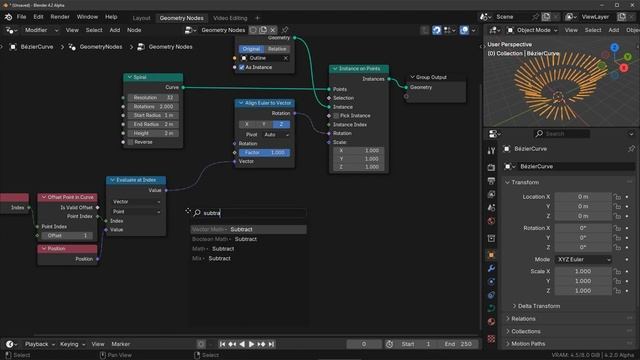
Task: Open the Window menu
Action: [87, 17]
